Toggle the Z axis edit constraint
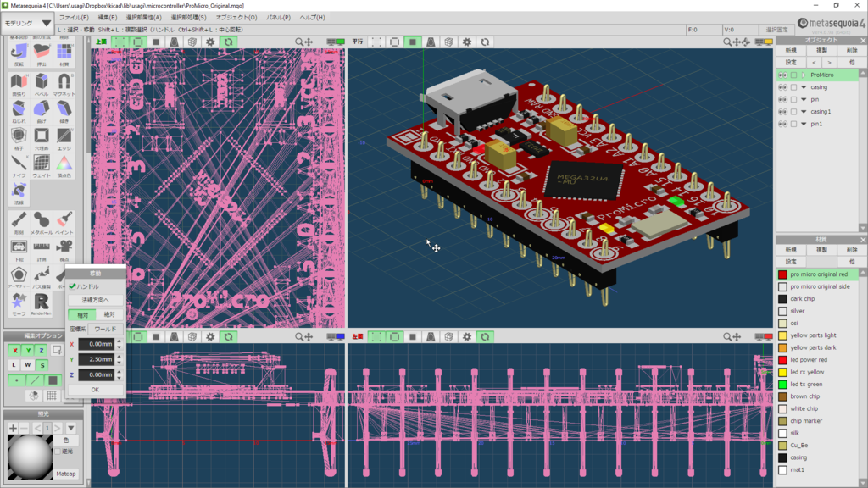This screenshot has height=488, width=868. 41,350
